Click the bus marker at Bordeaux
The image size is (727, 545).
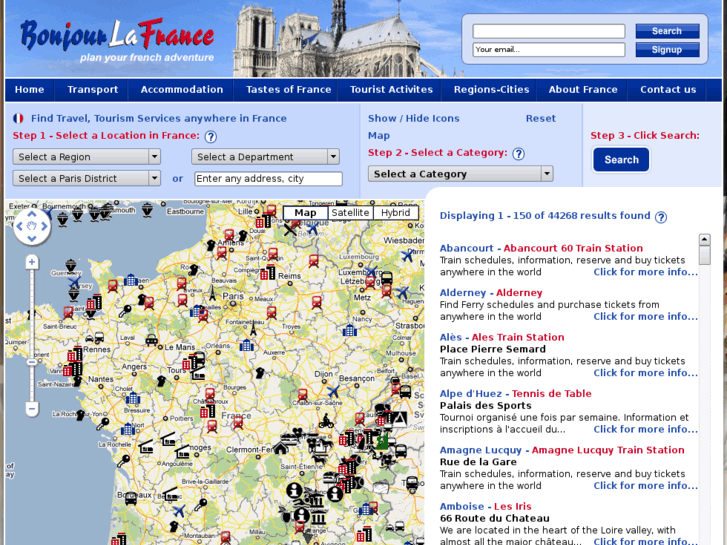point(131,499)
